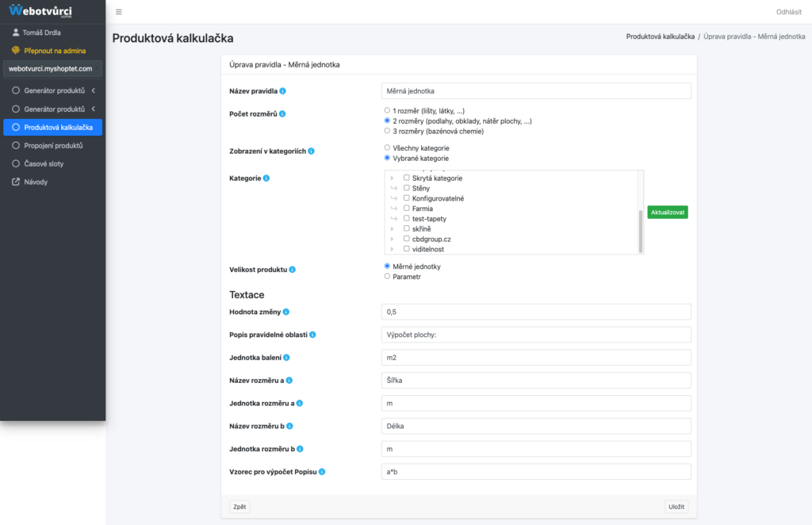Click the admin switch icon beside Přepnout na admina
The width and height of the screenshot is (812, 525).
point(16,50)
